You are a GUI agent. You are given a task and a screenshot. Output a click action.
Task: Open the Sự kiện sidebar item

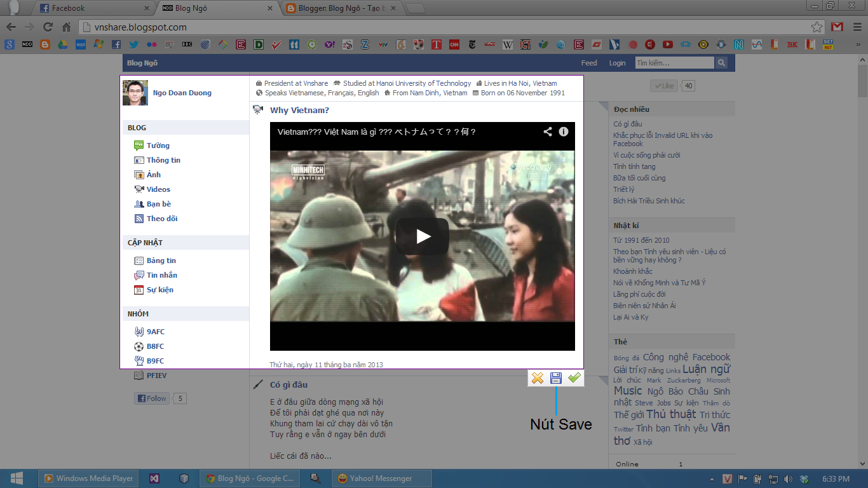coord(160,290)
